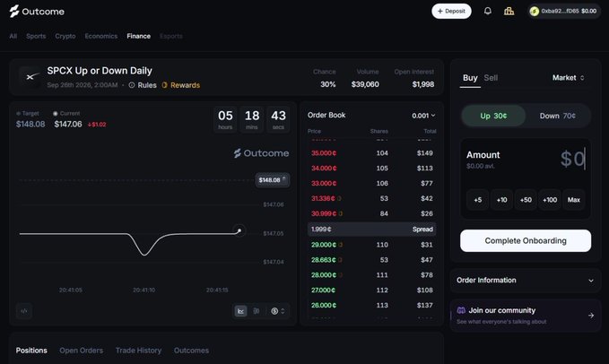
Task: Open the dollar currency selector
Action: point(278,311)
